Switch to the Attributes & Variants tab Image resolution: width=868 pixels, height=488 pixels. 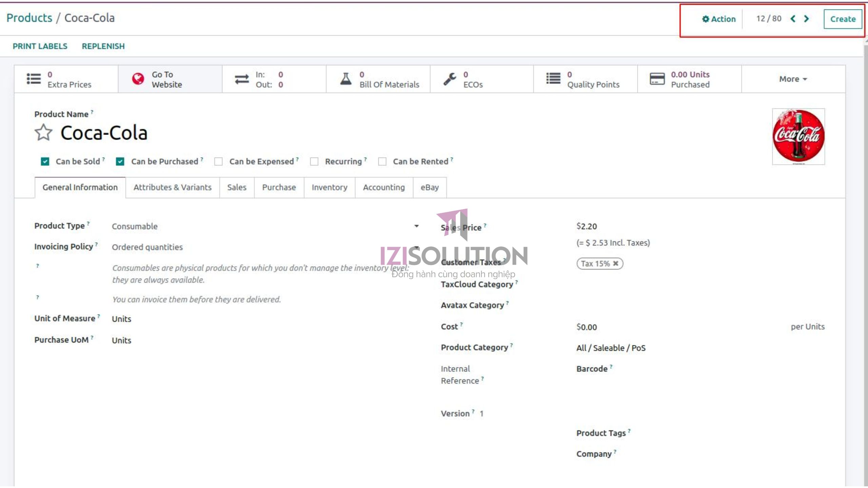pos(172,187)
